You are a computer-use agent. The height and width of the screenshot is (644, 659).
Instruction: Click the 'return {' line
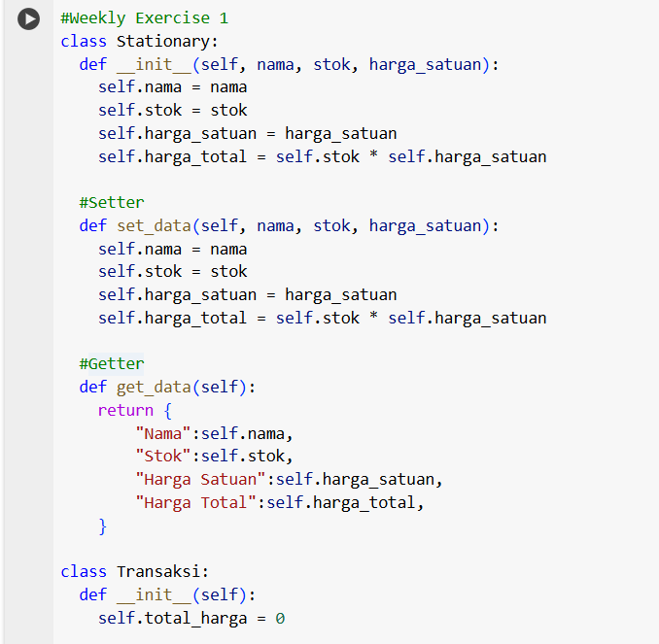tap(134, 410)
